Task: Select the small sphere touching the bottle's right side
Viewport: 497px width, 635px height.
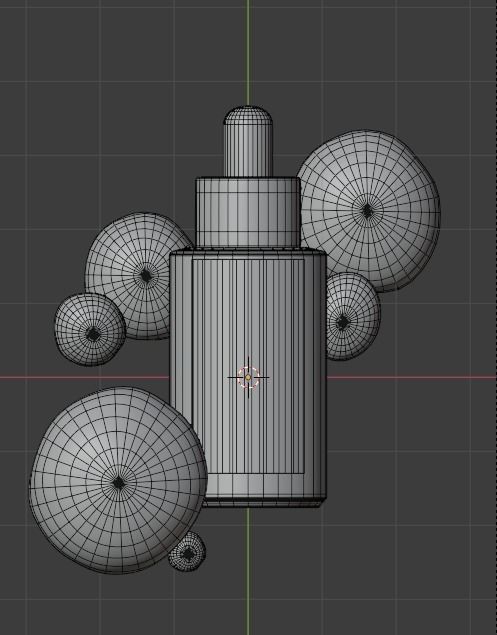Action: (x=352, y=317)
